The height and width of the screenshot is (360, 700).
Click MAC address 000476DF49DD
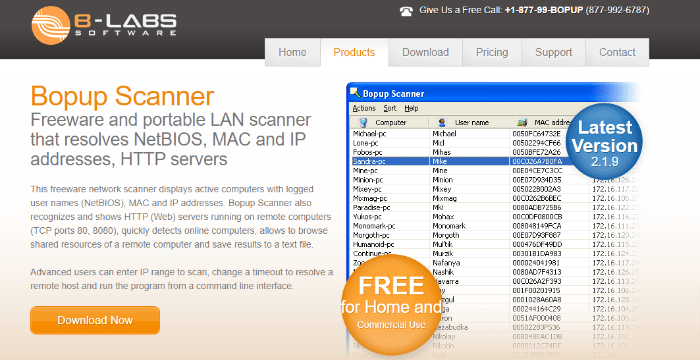pos(537,244)
